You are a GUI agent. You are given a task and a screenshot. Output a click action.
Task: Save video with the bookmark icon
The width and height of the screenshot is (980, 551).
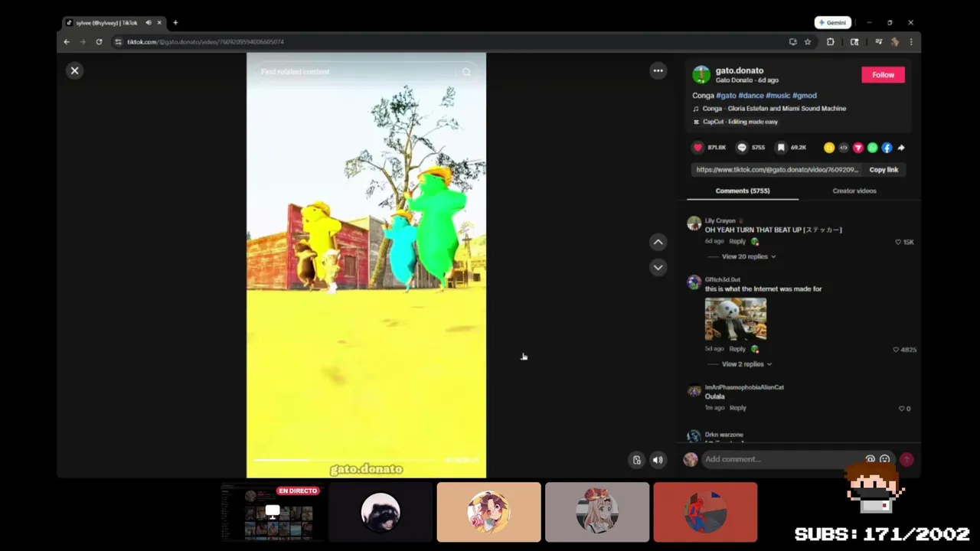[780, 147]
